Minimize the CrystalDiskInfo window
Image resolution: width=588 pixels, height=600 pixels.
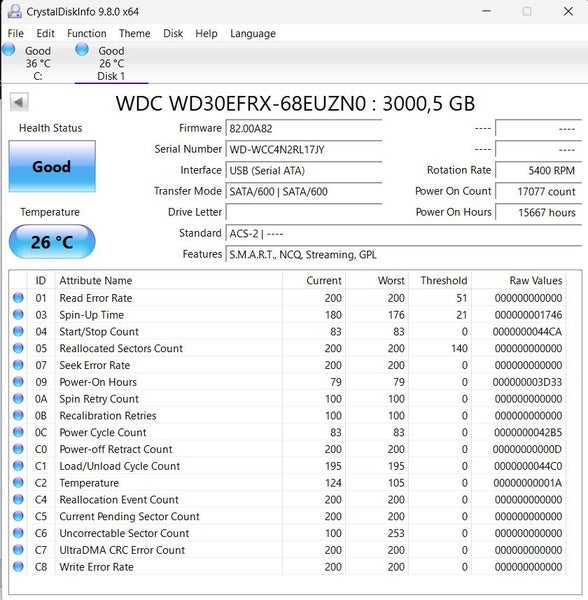coord(487,11)
